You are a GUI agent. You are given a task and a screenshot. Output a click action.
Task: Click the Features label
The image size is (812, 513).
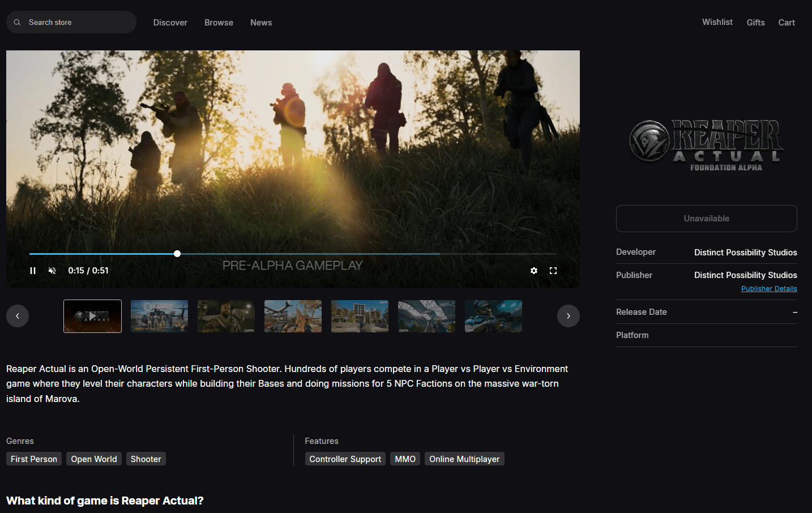click(x=322, y=441)
